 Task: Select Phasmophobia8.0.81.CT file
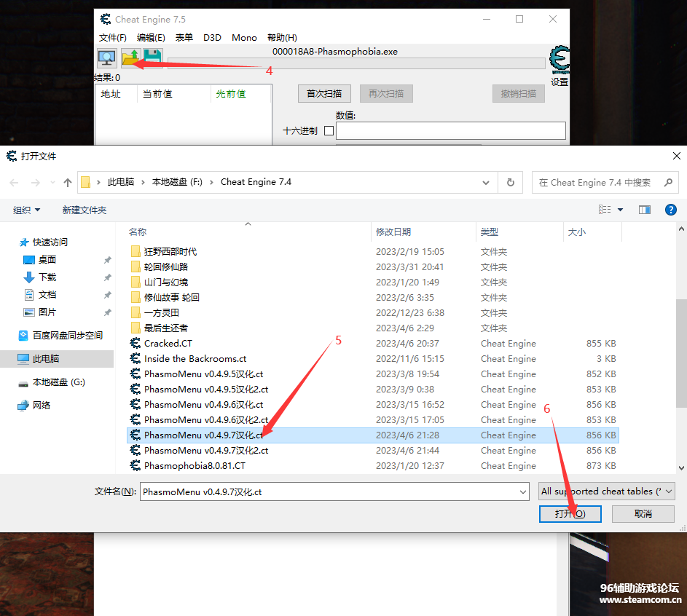[195, 466]
